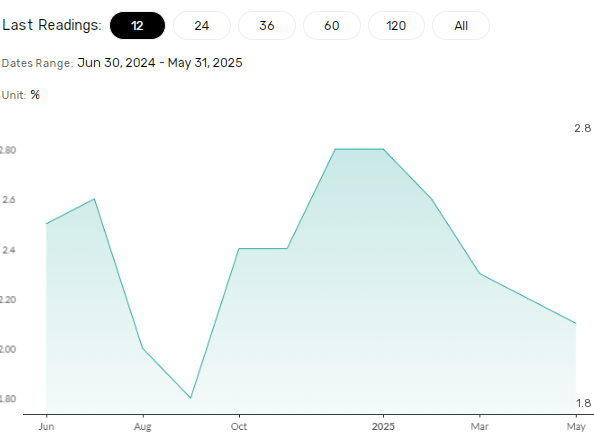Click the Unit % label

(x=20, y=95)
